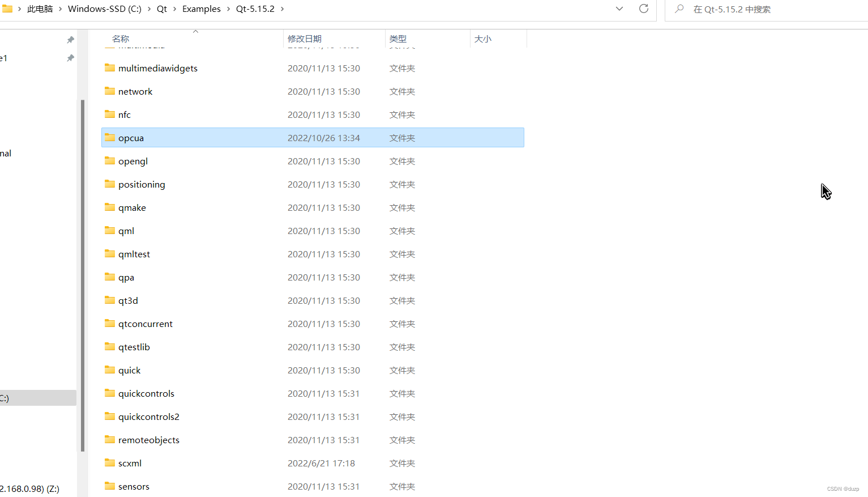Click the navigation pane scrollbar
Screen dimensions: 868x497
[x=83, y=275]
